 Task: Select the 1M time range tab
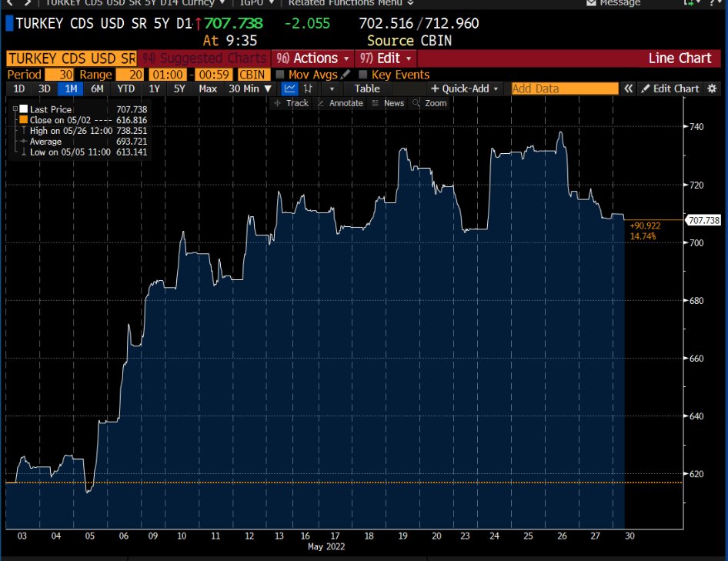coord(71,88)
